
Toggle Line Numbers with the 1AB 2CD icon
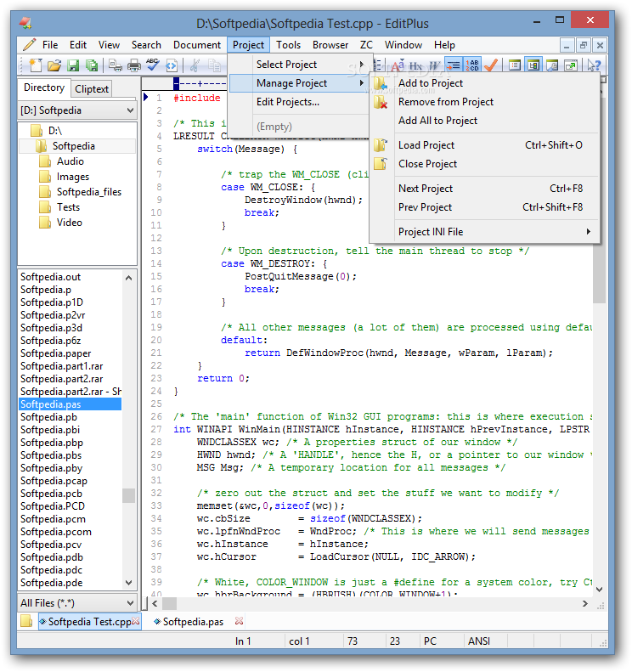click(x=472, y=65)
